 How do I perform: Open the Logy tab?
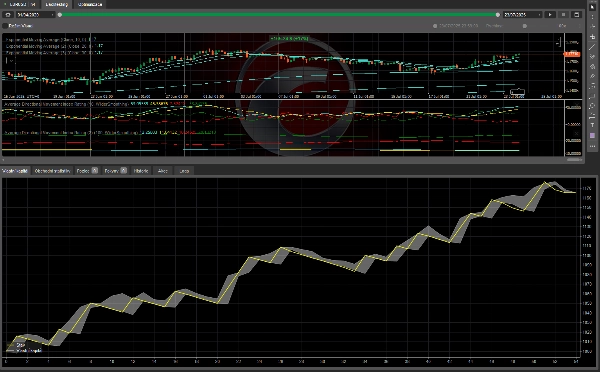click(x=184, y=171)
